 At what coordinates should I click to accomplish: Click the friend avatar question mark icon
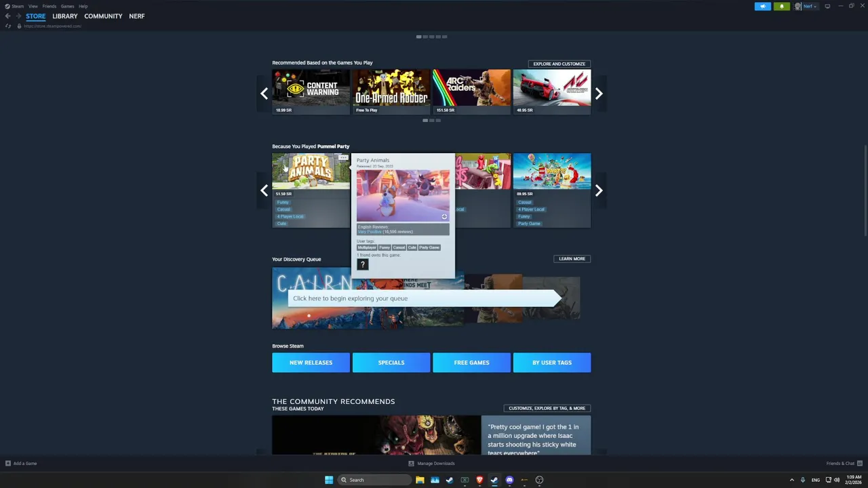click(x=363, y=265)
